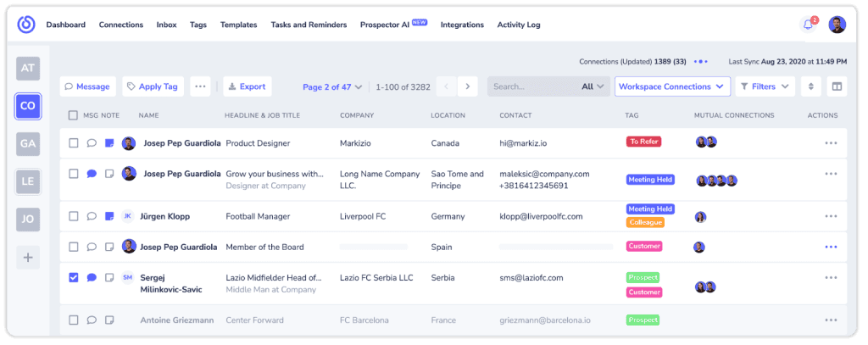Click the Apply Tag button
Image resolution: width=868 pixels, height=345 pixels.
153,86
